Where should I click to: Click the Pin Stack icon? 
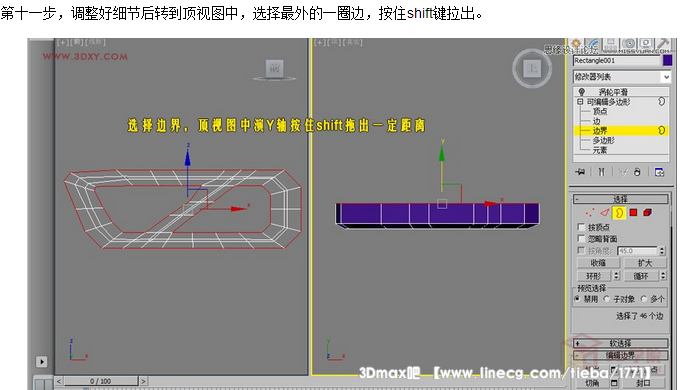point(580,172)
